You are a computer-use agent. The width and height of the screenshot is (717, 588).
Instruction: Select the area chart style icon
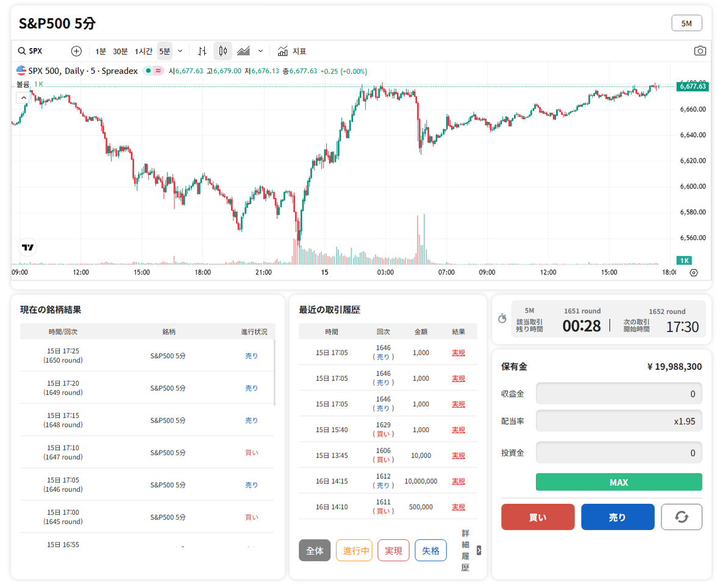coord(244,51)
